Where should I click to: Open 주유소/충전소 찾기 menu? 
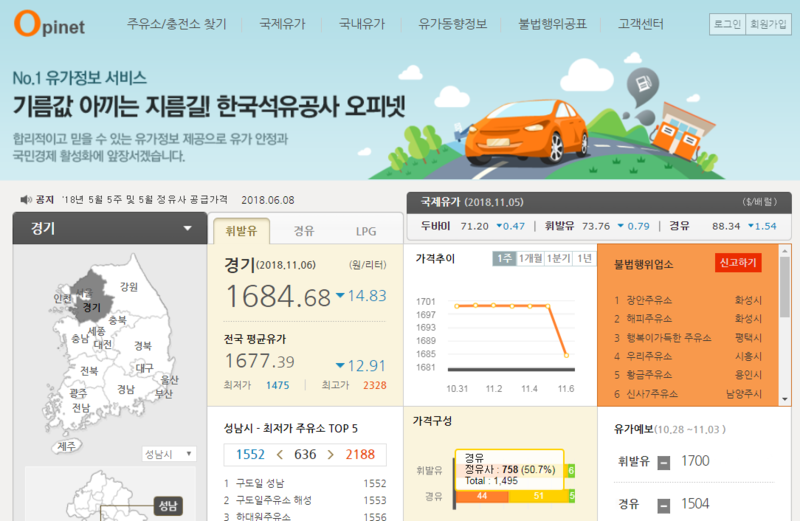(x=177, y=24)
